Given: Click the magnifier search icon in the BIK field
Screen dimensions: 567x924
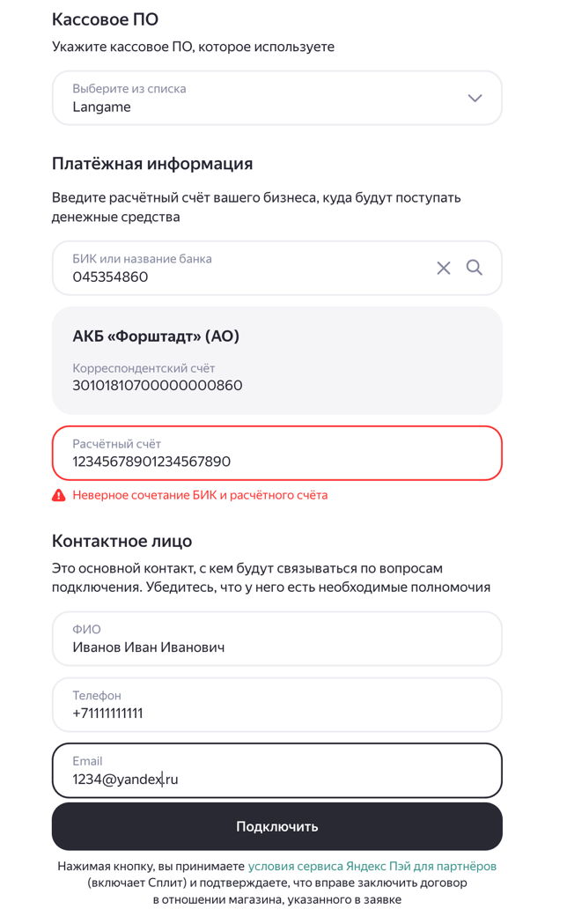Looking at the screenshot, I should pyautogui.click(x=475, y=268).
